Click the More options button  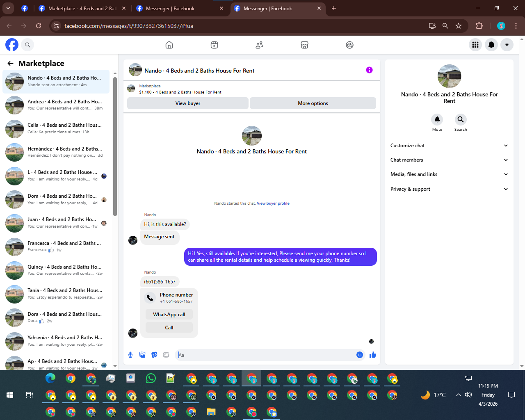(313, 103)
